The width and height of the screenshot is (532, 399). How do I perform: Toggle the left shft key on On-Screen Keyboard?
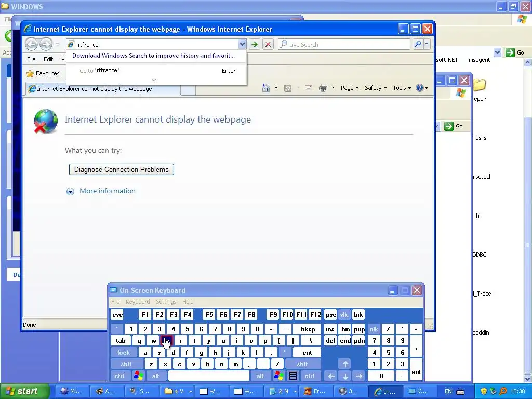pos(126,364)
